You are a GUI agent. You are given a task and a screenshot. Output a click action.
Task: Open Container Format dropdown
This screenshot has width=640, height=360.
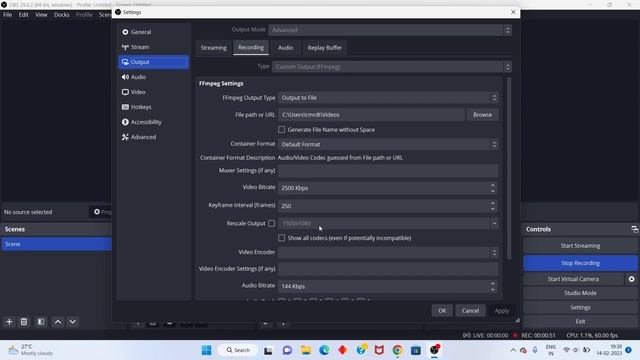pyautogui.click(x=388, y=144)
